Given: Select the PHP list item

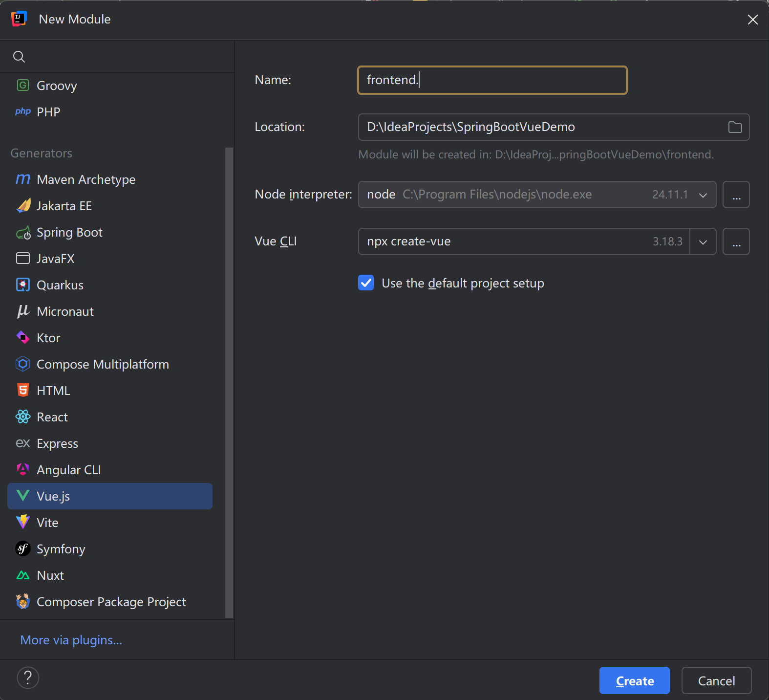Looking at the screenshot, I should [x=110, y=112].
